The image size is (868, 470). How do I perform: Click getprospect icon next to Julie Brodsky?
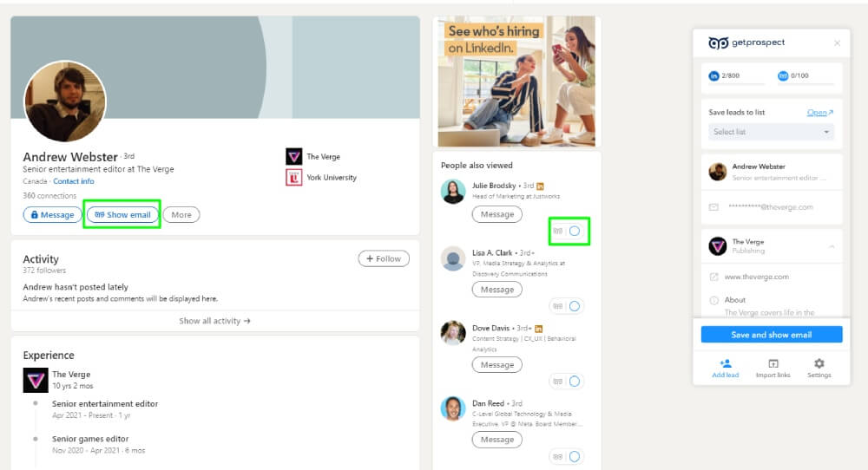tap(558, 232)
